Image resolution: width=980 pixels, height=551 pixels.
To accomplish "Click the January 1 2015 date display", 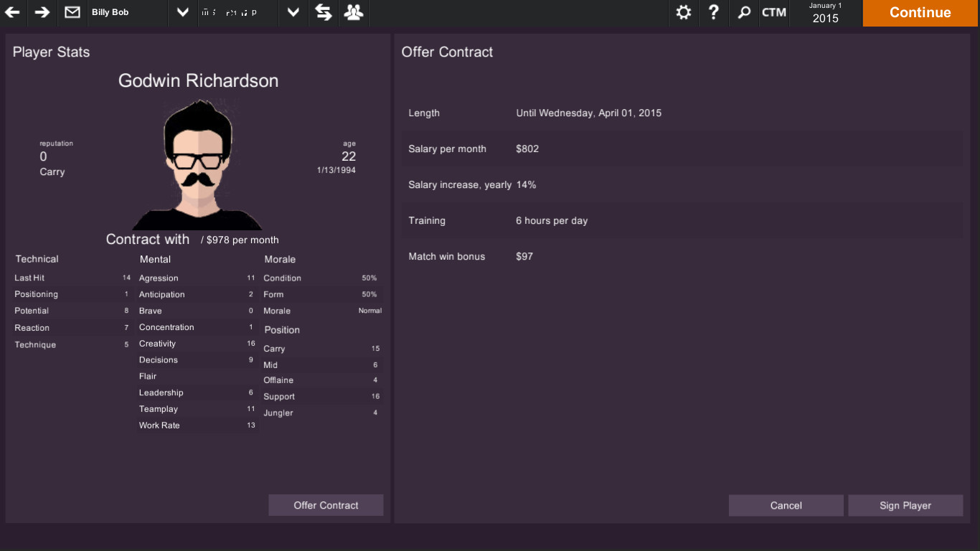I will pyautogui.click(x=825, y=13).
